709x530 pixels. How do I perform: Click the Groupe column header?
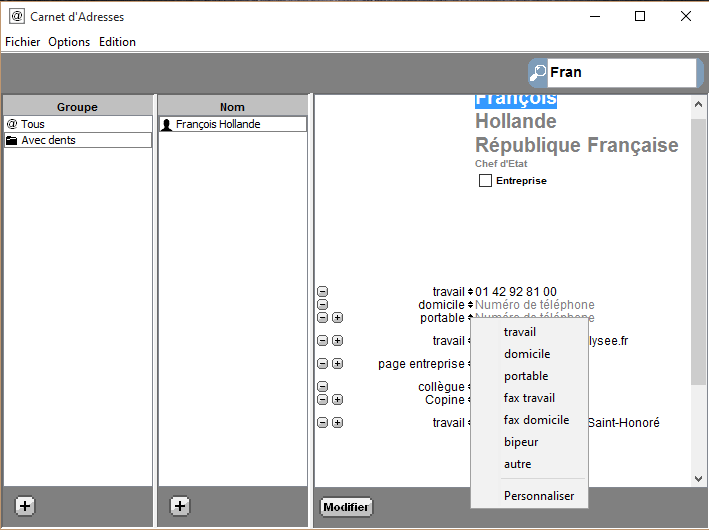coord(78,107)
